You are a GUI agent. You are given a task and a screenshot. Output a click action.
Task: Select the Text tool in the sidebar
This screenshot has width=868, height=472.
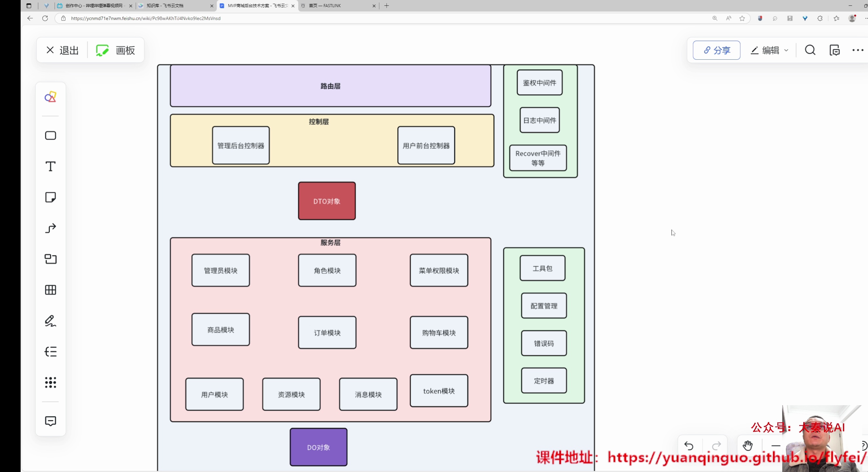[50, 166]
